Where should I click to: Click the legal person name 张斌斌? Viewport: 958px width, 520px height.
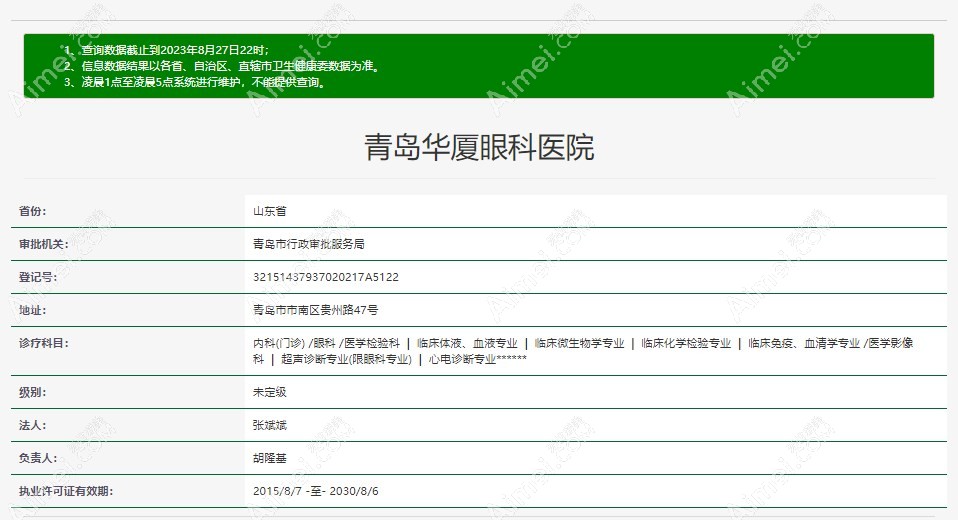(269, 425)
